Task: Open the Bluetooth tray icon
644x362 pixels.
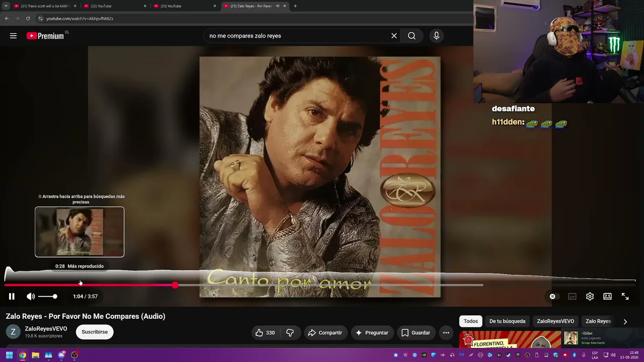Action: click(x=574, y=355)
